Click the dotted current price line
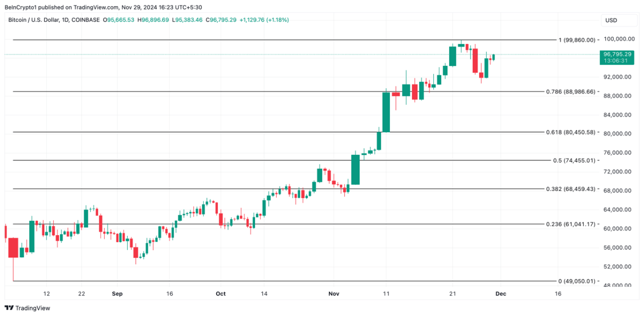 252,55
